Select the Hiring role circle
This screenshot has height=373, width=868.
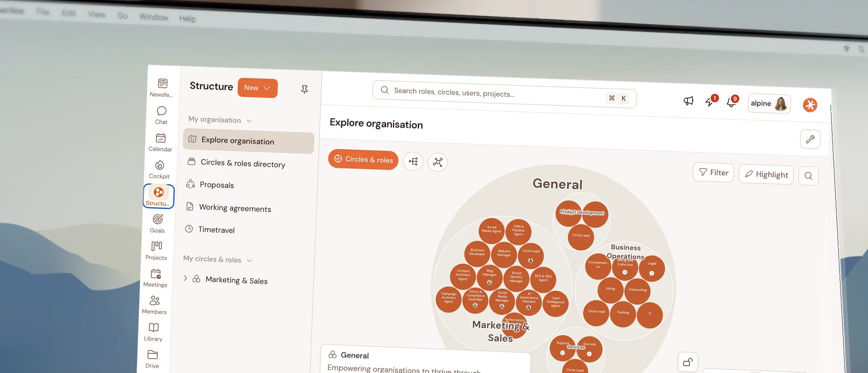click(x=610, y=290)
